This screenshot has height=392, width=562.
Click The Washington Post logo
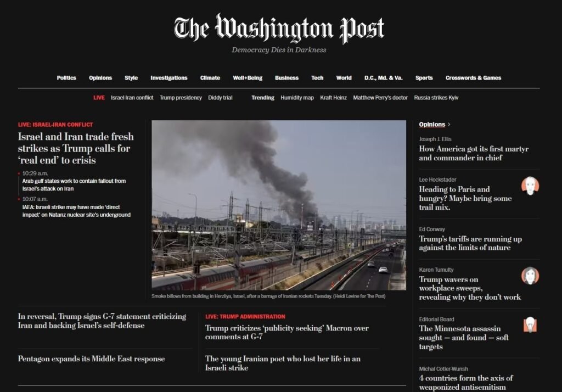pyautogui.click(x=279, y=29)
